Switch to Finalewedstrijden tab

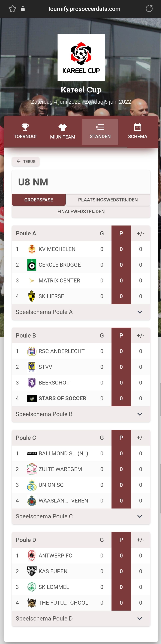81,211
